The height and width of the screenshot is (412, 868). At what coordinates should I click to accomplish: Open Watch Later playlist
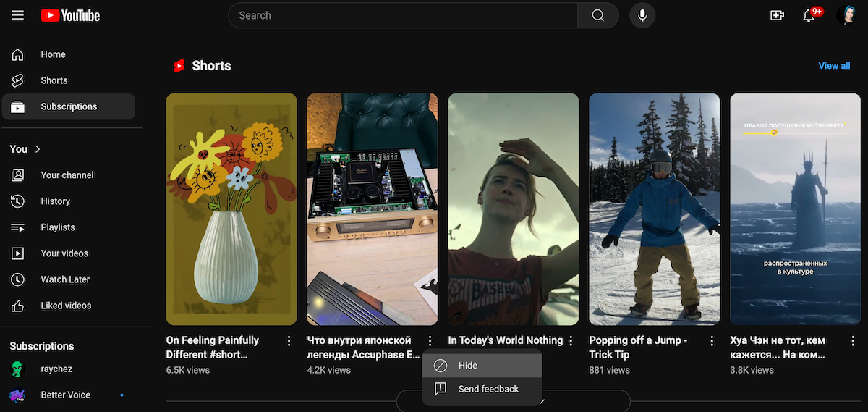tap(65, 279)
